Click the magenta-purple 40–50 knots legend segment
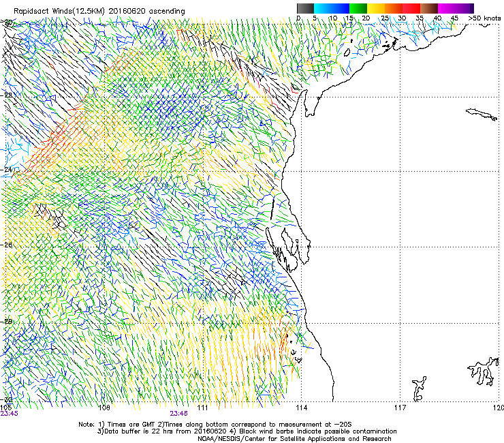The height and width of the screenshot is (443, 504). pyautogui.click(x=456, y=8)
